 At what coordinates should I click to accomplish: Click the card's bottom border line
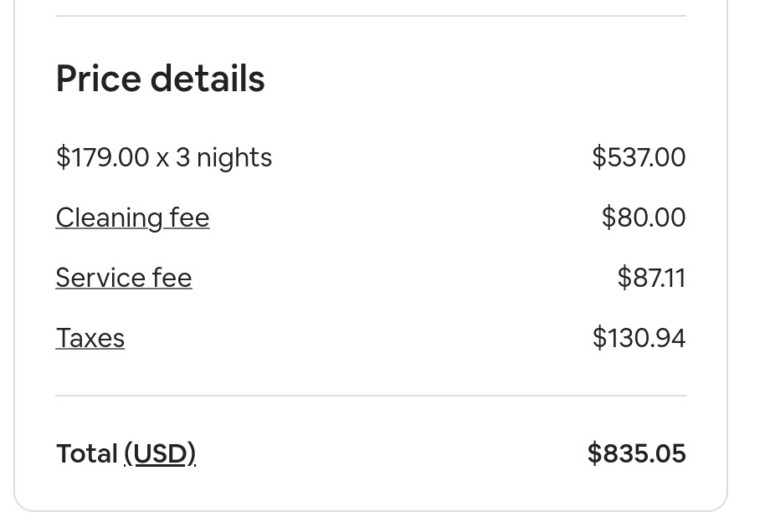[371, 510]
